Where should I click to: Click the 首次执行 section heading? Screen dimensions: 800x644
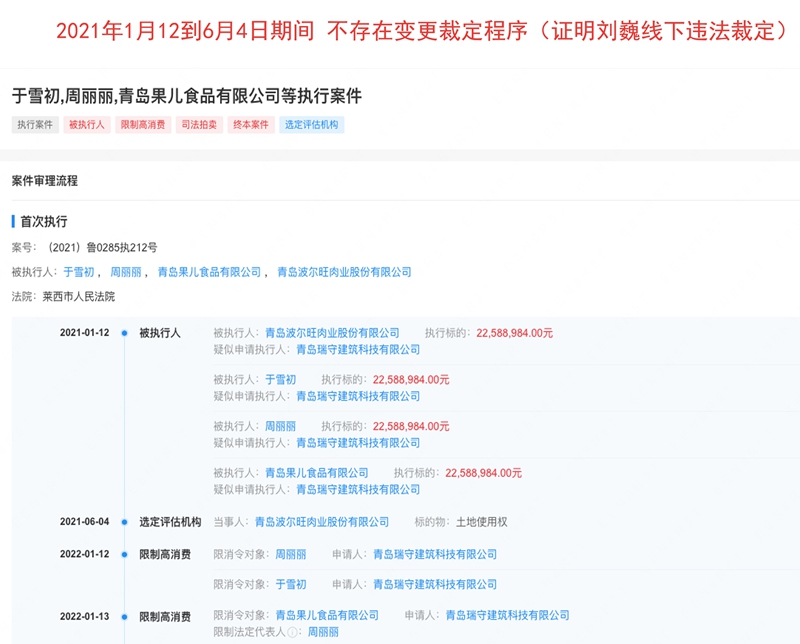[x=44, y=221]
